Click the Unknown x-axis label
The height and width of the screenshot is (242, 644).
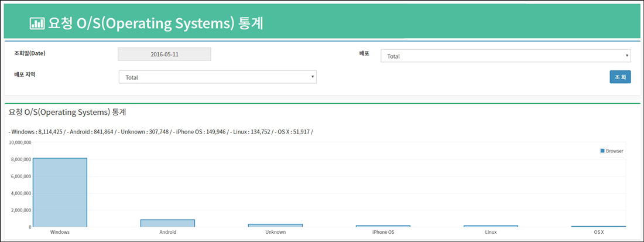[275, 232]
